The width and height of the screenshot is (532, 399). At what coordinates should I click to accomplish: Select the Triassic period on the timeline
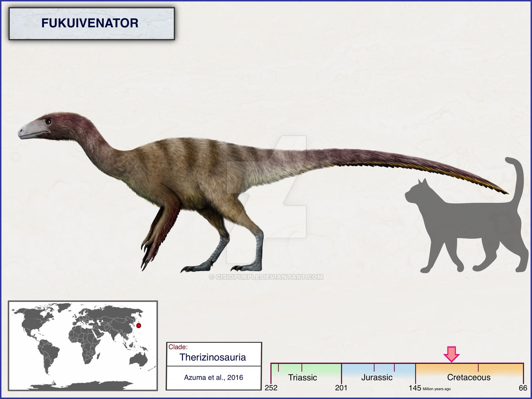303,377
